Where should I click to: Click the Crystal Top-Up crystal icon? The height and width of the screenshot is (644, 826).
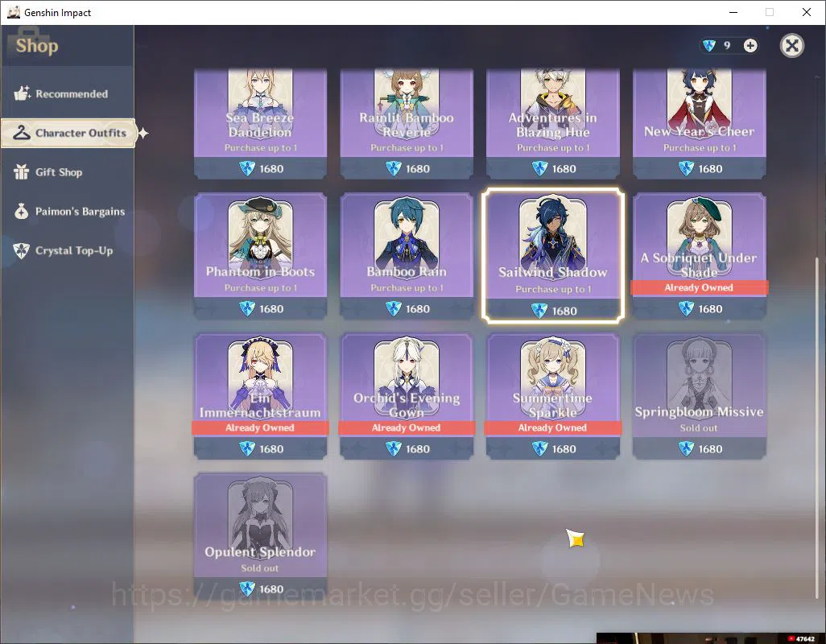tap(21, 250)
